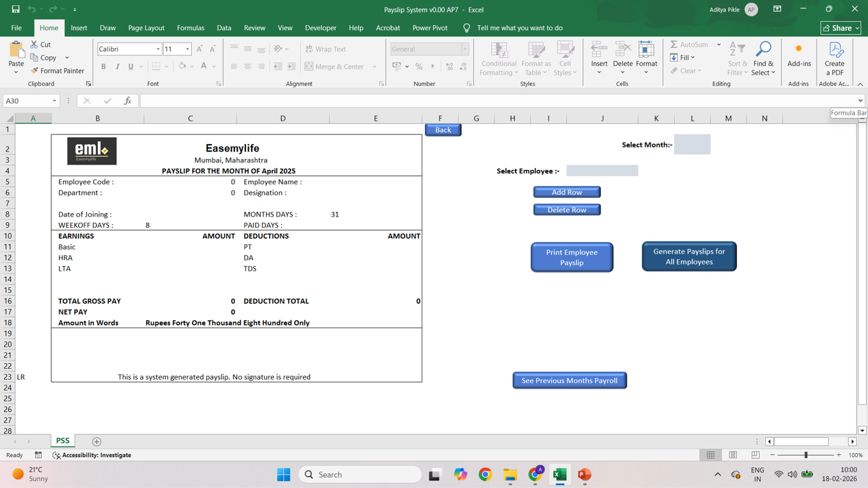Open the Formulas ribbon tab
868x488 pixels.
tap(191, 28)
